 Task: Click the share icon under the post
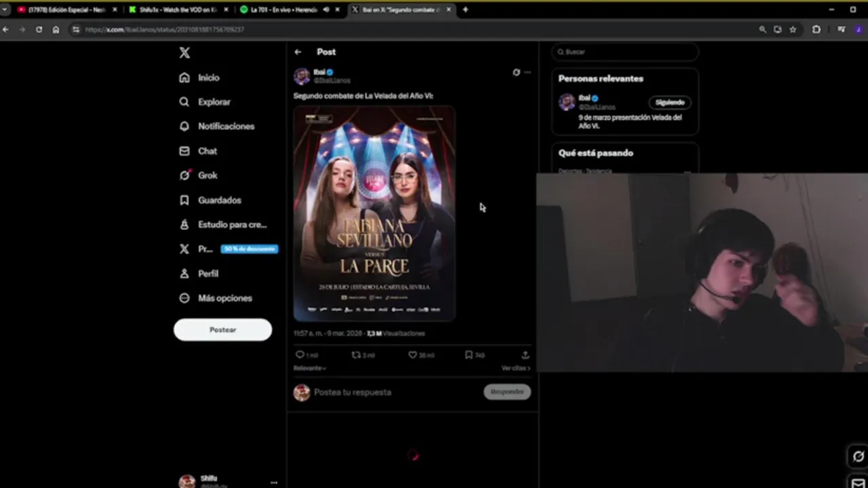pos(525,354)
